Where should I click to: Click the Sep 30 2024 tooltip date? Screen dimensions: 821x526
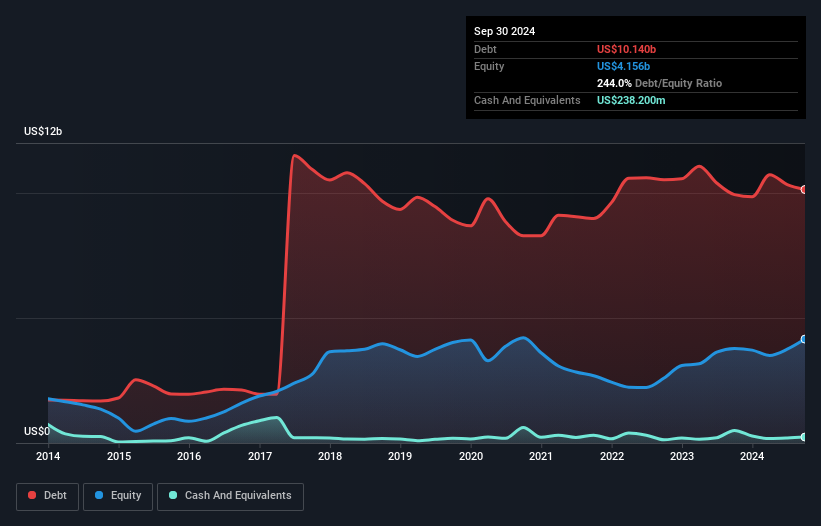504,31
